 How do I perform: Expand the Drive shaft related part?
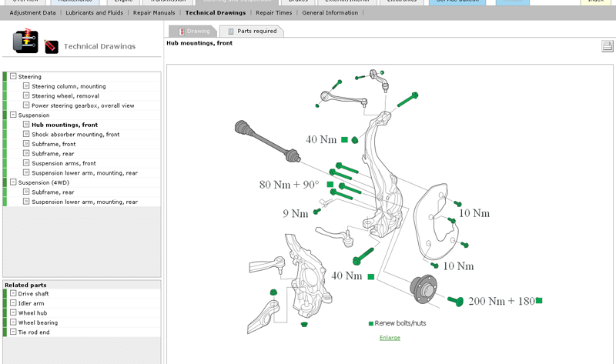(x=13, y=293)
